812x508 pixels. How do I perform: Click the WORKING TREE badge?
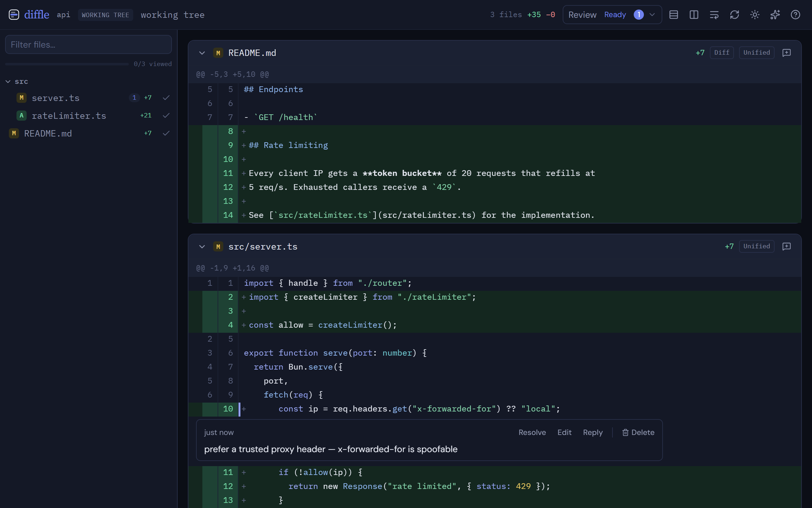point(105,15)
